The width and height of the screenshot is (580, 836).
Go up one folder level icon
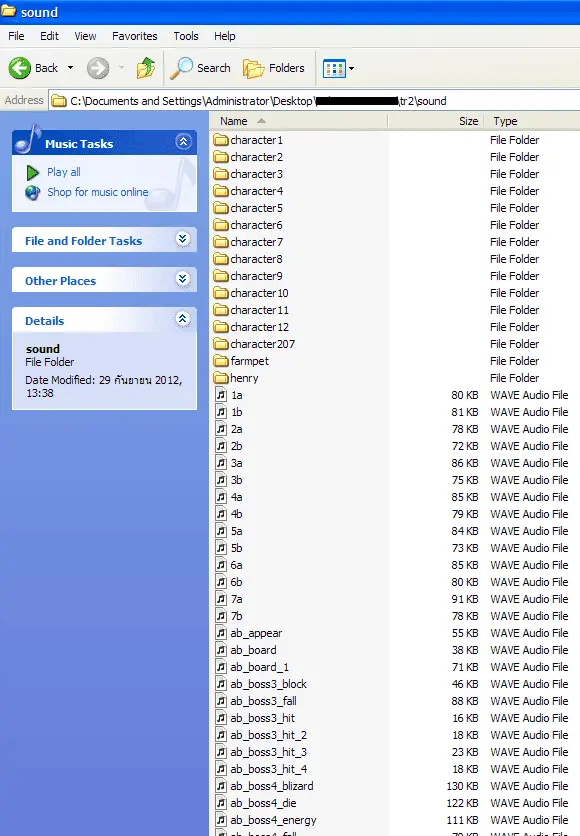point(146,68)
